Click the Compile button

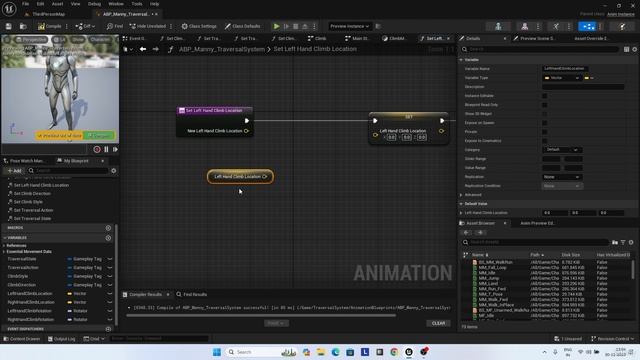49,26
